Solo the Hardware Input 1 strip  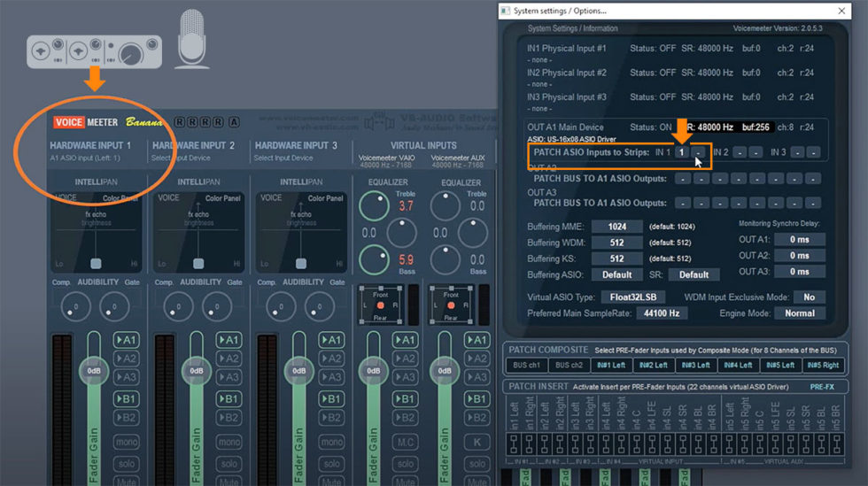(126, 463)
